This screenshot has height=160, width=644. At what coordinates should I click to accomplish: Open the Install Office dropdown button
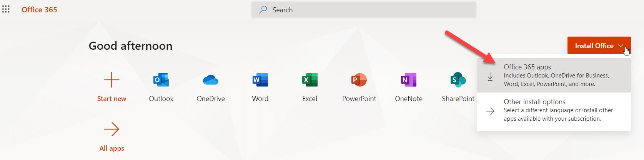click(x=599, y=45)
